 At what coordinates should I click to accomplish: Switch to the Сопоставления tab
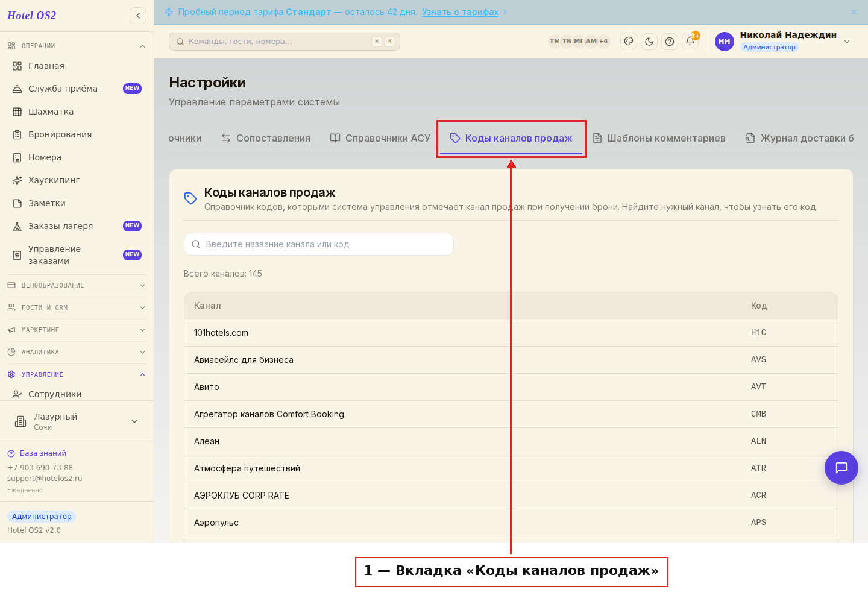point(265,138)
